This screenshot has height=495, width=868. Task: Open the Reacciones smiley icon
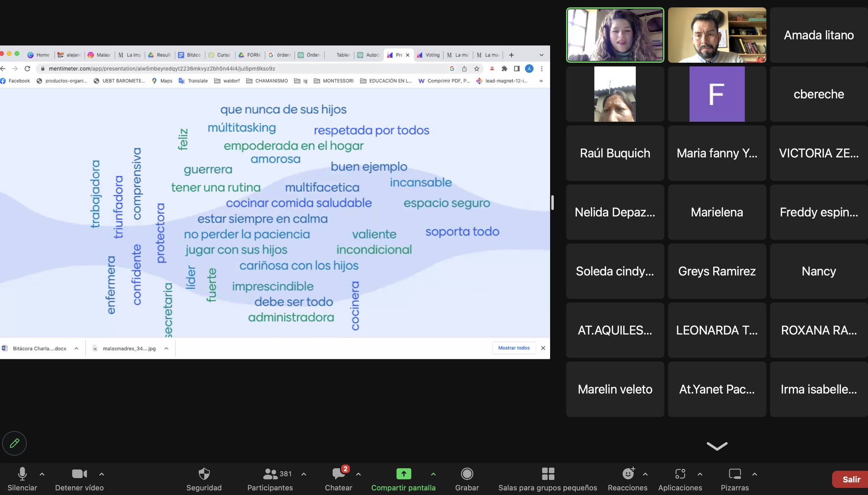tap(628, 474)
